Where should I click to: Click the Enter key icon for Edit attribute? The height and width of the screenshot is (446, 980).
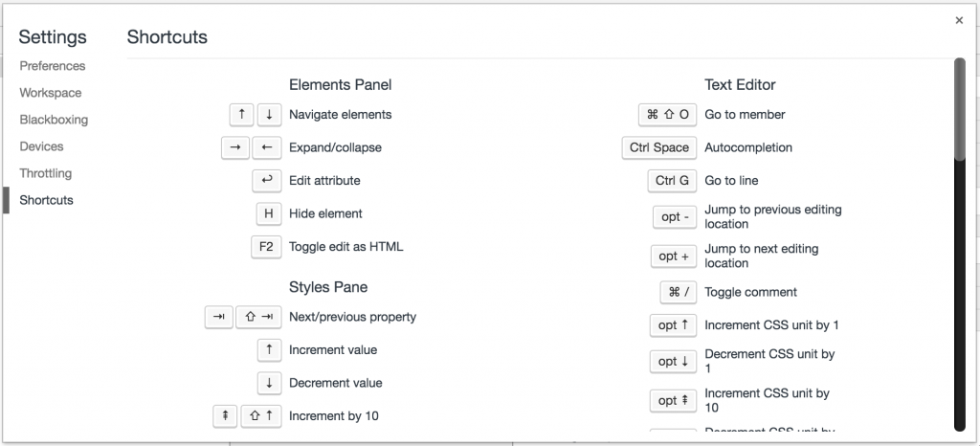coord(267,181)
